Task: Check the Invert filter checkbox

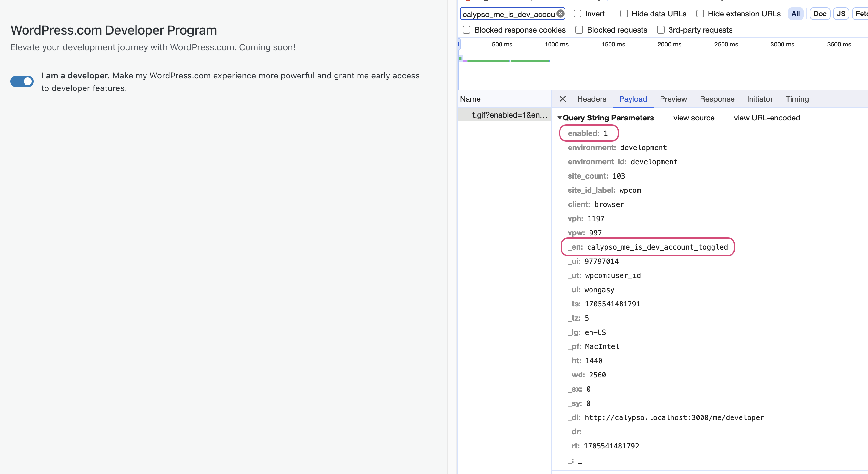Action: [x=578, y=14]
